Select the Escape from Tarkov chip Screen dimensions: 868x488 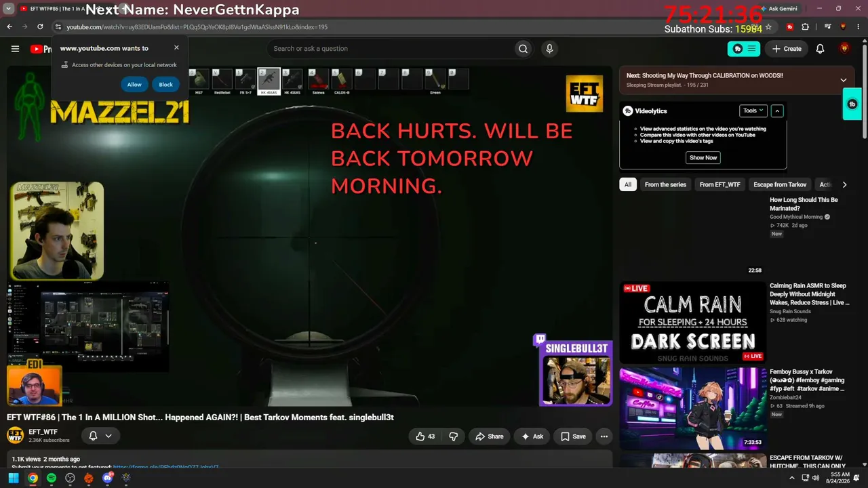(780, 184)
